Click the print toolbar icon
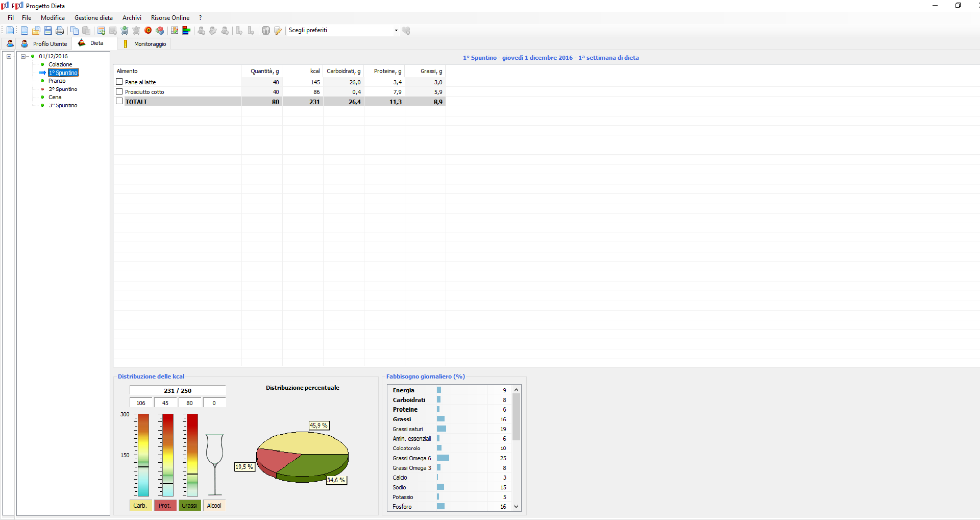This screenshot has width=980, height=520. click(x=60, y=31)
